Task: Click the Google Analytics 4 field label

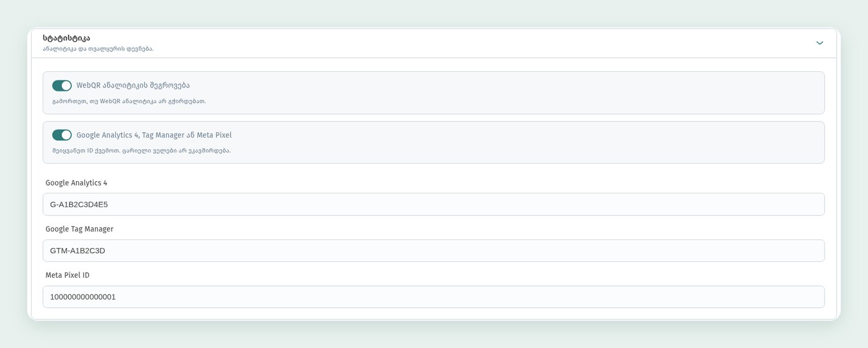Action: (76, 183)
